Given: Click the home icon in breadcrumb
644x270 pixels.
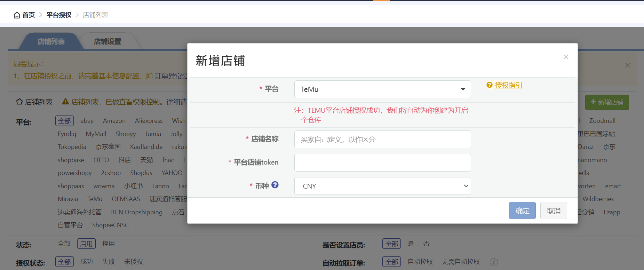Looking at the screenshot, I should [17, 15].
